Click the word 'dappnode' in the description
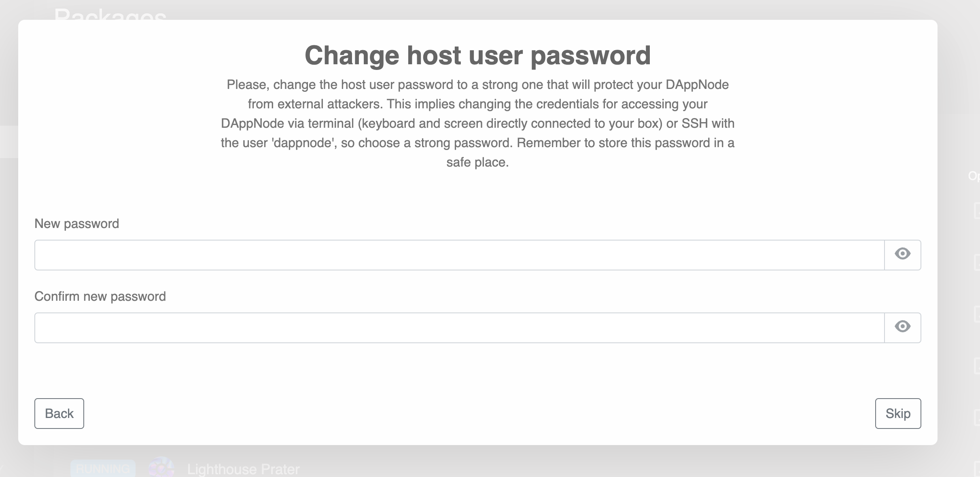980x477 pixels. click(x=304, y=143)
